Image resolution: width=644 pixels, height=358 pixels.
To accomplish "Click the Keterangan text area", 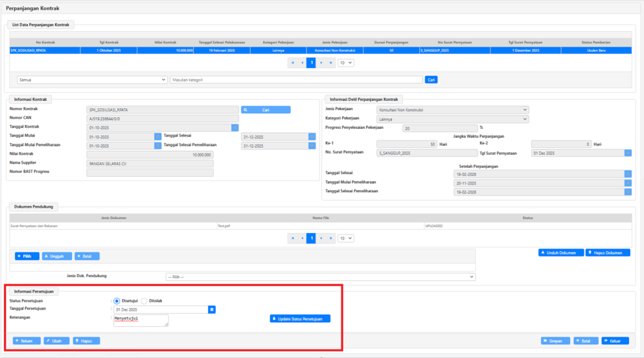I will pos(141,320).
